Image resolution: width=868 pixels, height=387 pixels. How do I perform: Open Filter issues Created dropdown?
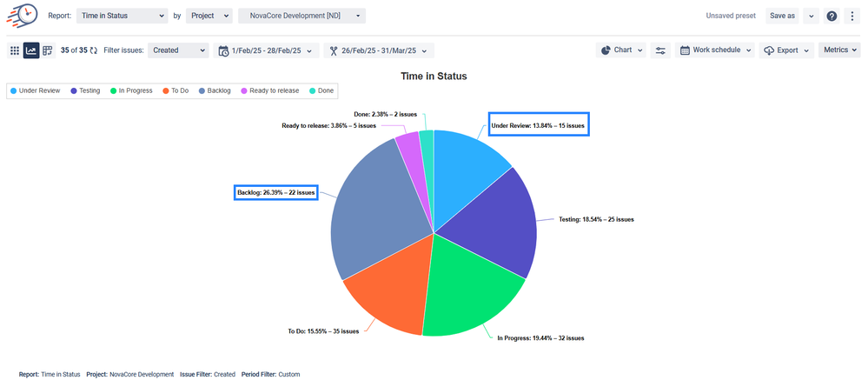178,50
